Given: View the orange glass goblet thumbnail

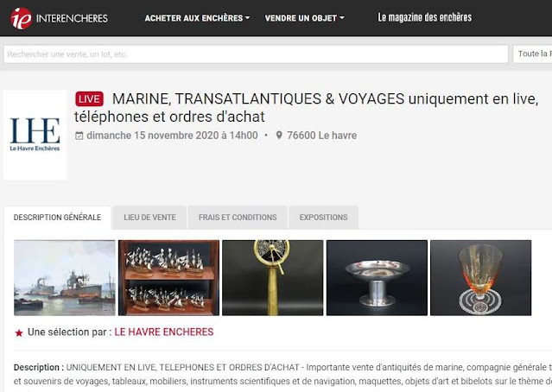Looking at the screenshot, I should point(481,278).
